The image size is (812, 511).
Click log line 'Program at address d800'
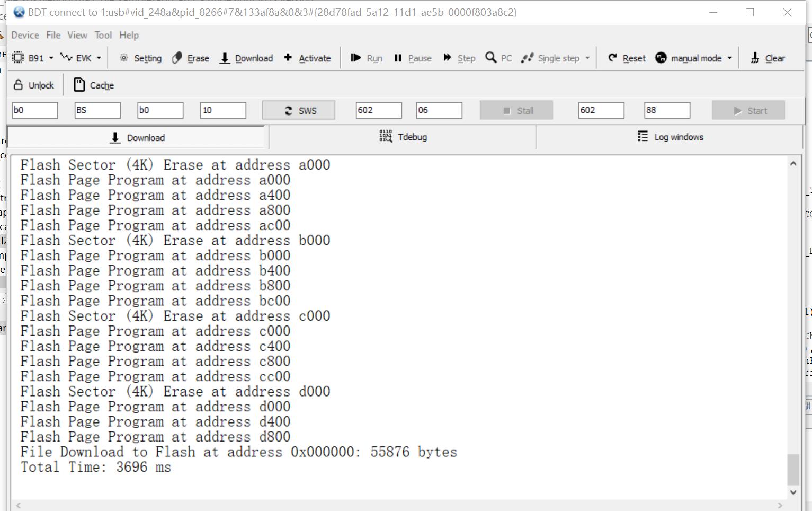pyautogui.click(x=156, y=437)
